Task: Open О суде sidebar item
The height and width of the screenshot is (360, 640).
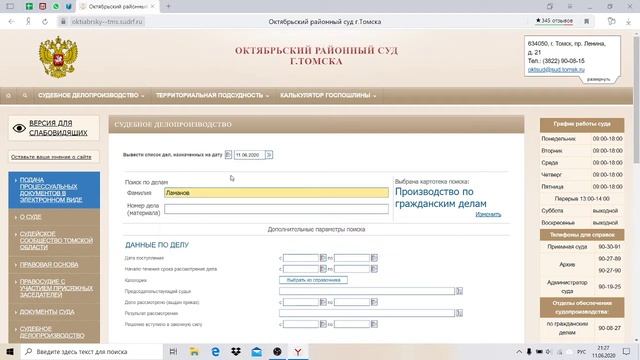Action: pyautogui.click(x=31, y=217)
